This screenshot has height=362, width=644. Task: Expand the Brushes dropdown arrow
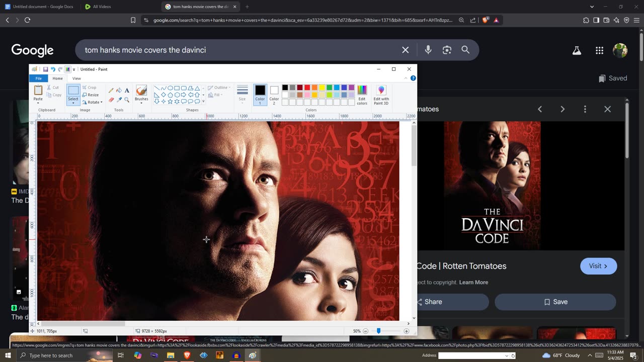pyautogui.click(x=141, y=103)
